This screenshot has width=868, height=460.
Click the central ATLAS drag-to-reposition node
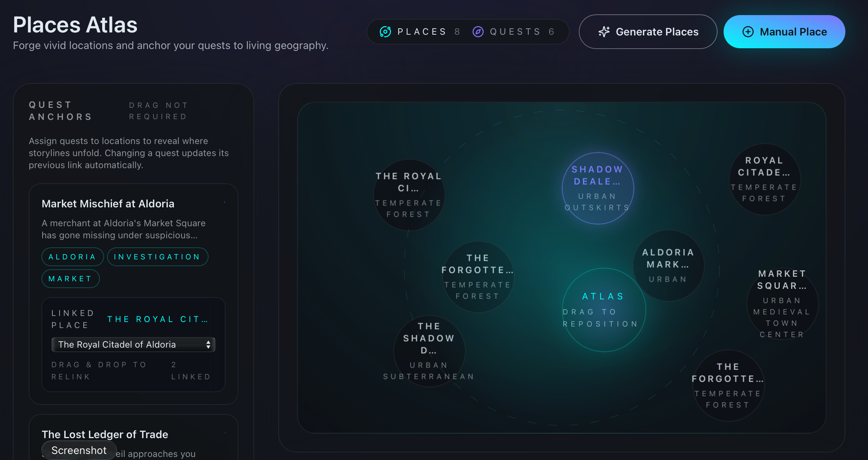pyautogui.click(x=604, y=310)
